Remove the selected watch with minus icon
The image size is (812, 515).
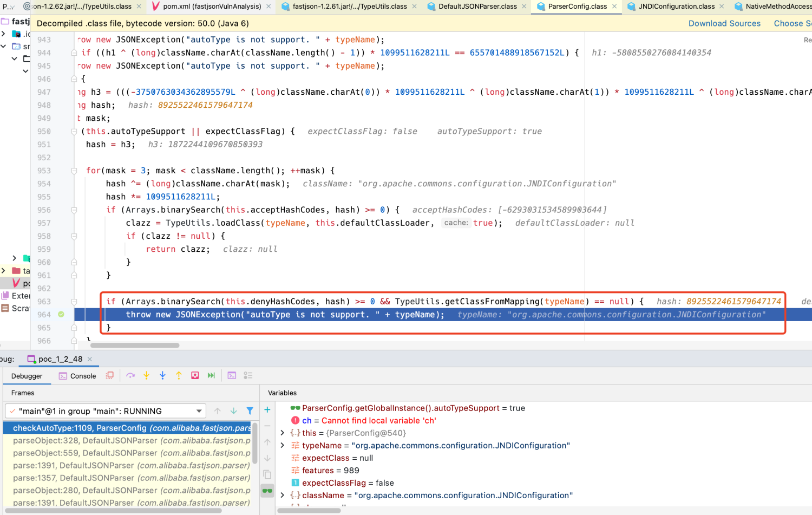(267, 426)
